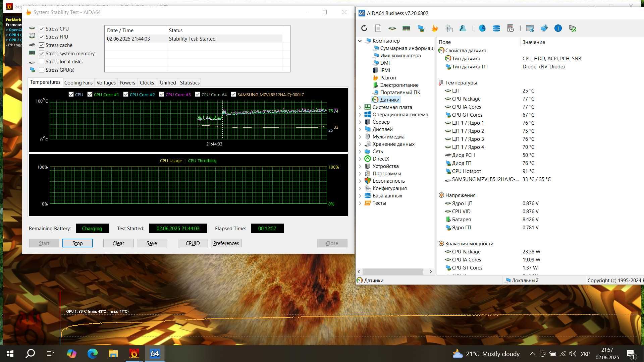Collapse the Компьютер tree node
The width and height of the screenshot is (644, 362).
360,41
